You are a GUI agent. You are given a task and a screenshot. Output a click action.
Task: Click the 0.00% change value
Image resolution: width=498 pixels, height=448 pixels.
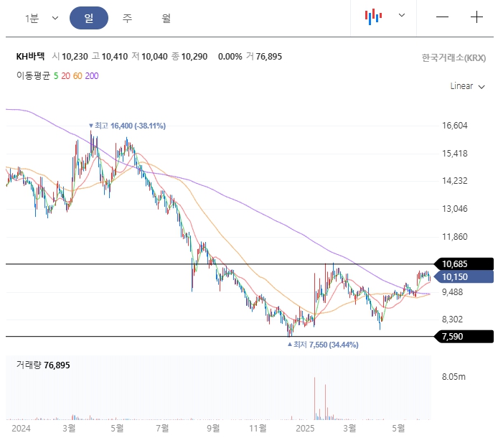point(230,57)
